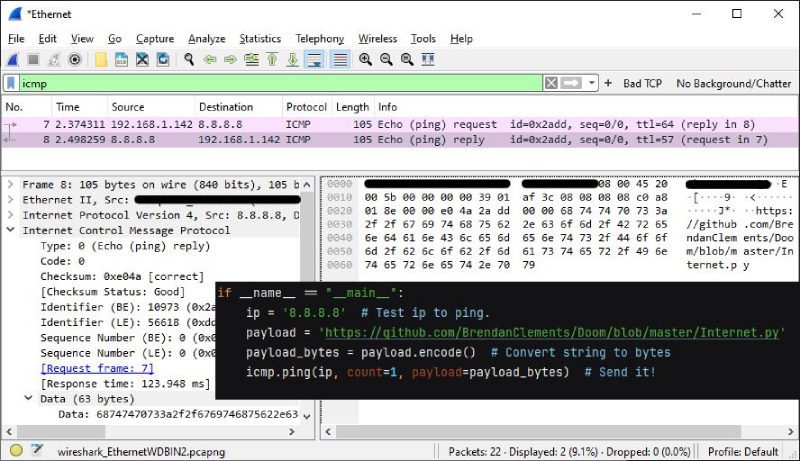Viewport: 800px width, 461px height.
Task: Jump to the last packet
Action: coord(293,60)
